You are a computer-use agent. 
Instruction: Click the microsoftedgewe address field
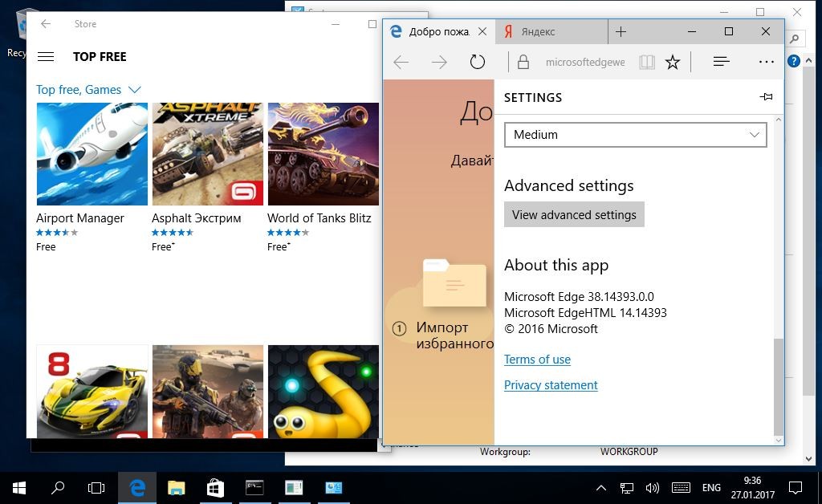coord(585,63)
